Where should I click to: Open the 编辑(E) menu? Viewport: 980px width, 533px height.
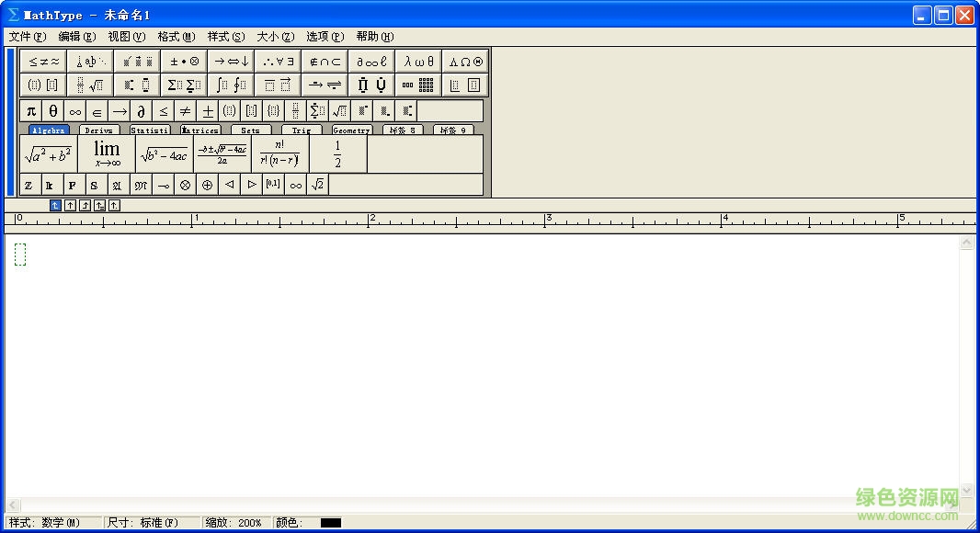77,36
